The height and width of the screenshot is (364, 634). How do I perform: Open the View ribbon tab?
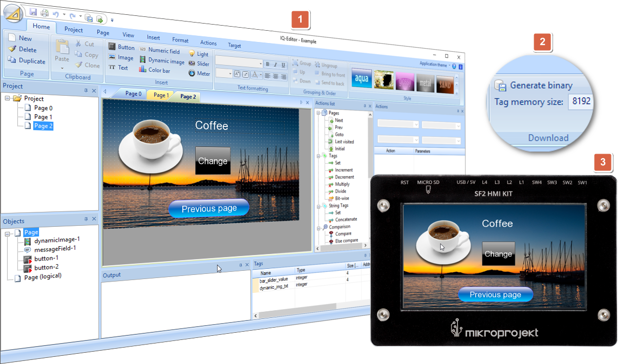[x=128, y=35]
